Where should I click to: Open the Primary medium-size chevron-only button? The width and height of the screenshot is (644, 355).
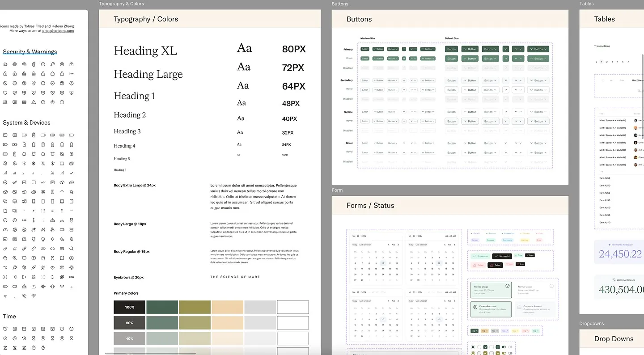404,49
